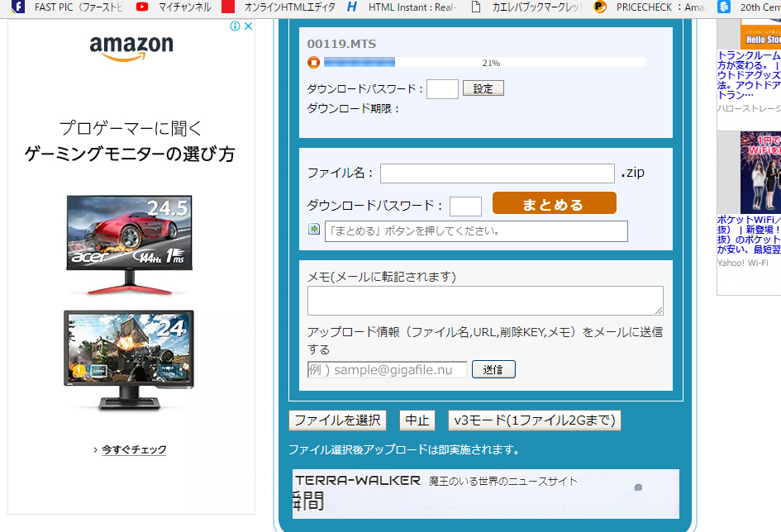Image resolution: width=781 pixels, height=532 pixels.
Task: Focus the ファイル名 zip name field
Action: point(497,173)
